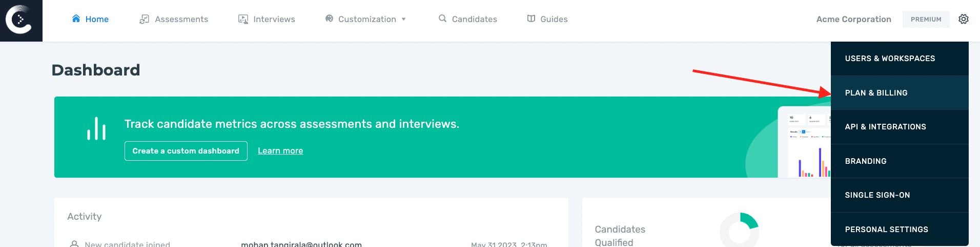Image resolution: width=980 pixels, height=247 pixels.
Task: Select Users & Workspaces menu item
Action: point(890,59)
